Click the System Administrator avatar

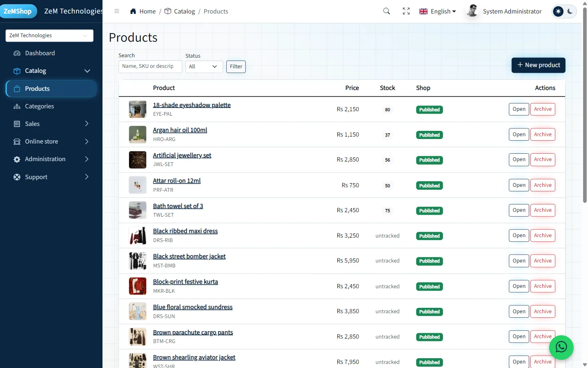point(472,11)
